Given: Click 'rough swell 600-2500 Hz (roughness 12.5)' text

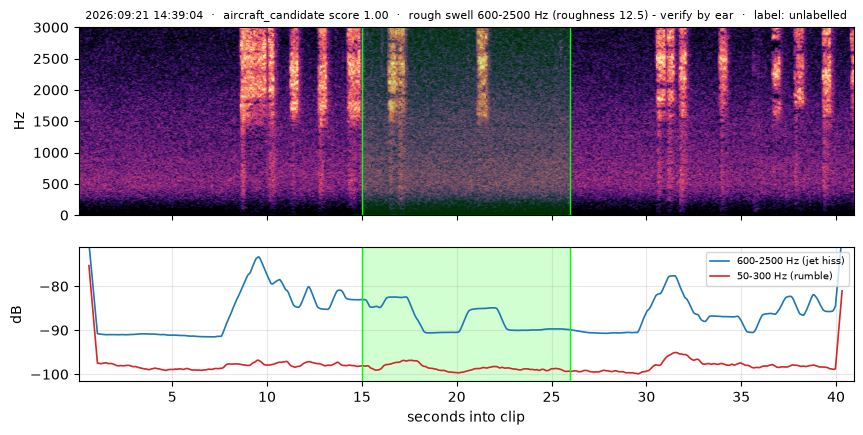Looking at the screenshot, I should click(529, 15).
